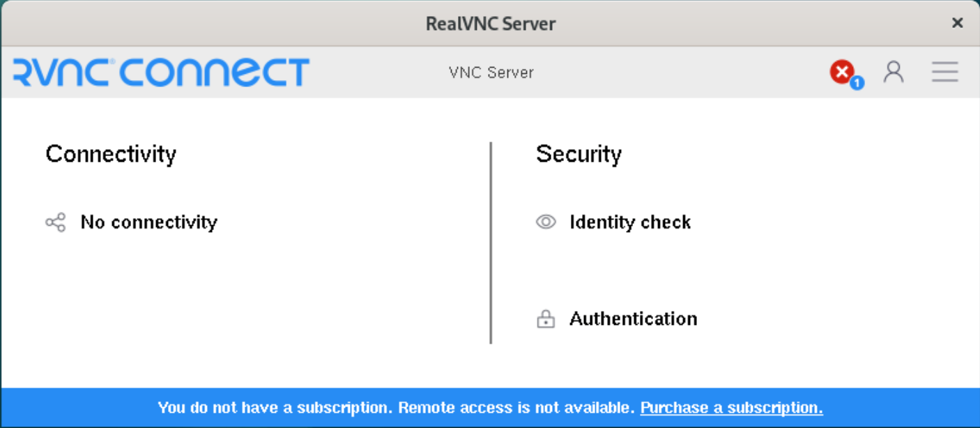The width and height of the screenshot is (980, 428).
Task: Close the RealVNC Server window
Action: tap(958, 23)
